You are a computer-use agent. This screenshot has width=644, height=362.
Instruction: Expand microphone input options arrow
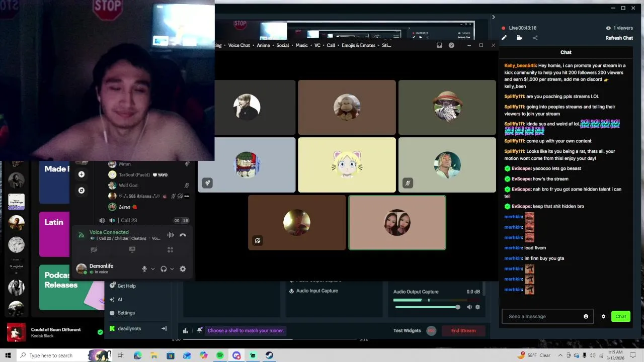point(153,269)
